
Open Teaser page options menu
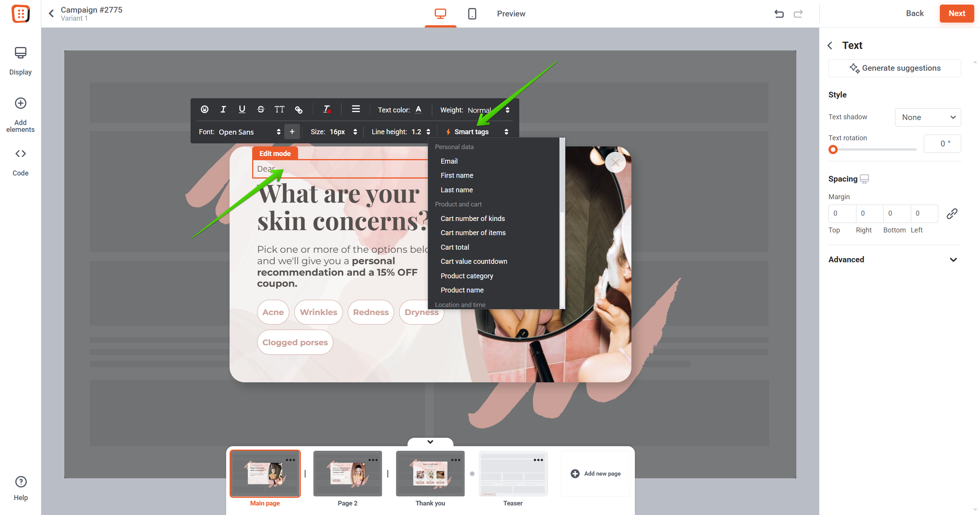pos(538,460)
